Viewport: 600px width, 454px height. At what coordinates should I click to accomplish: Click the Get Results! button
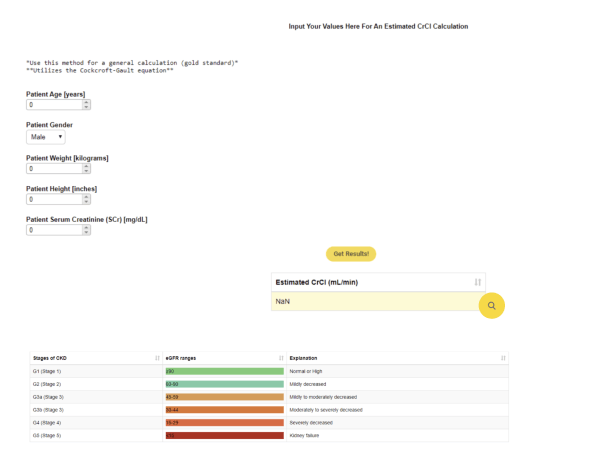351,254
